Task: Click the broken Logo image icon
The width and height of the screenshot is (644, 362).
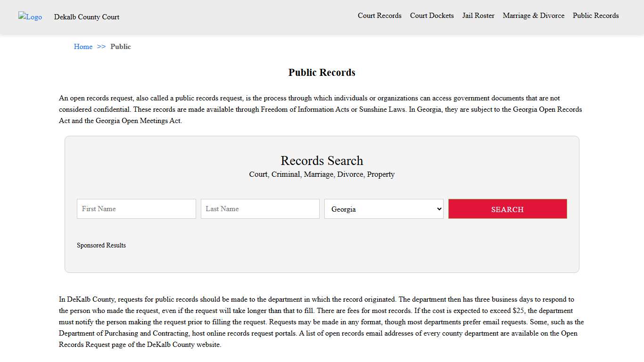Action: pos(30,17)
